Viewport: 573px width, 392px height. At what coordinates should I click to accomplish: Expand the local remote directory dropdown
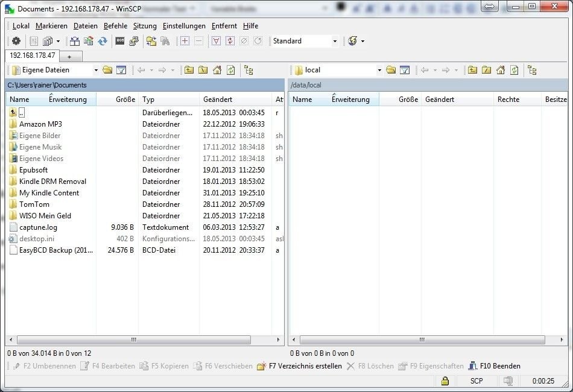[379, 70]
